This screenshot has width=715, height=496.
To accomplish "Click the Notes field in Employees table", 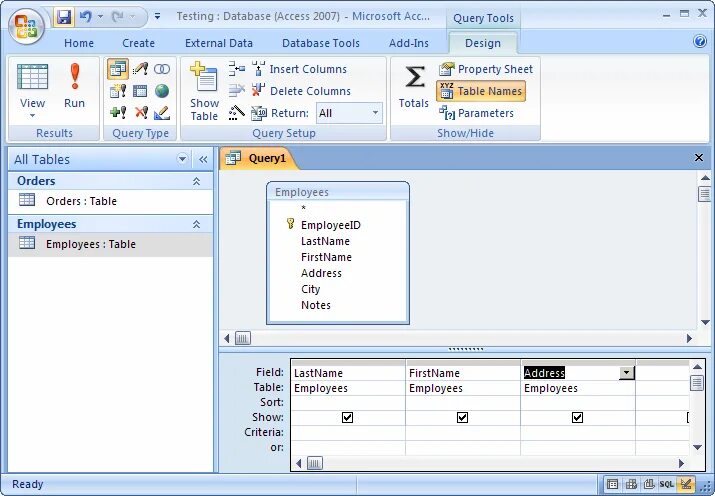I will point(316,305).
